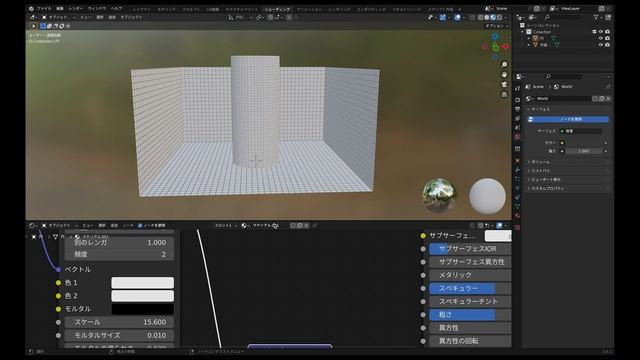Open the ファイル (File) menu
Image resolution: width=640 pixels, height=360 pixels.
tap(44, 8)
